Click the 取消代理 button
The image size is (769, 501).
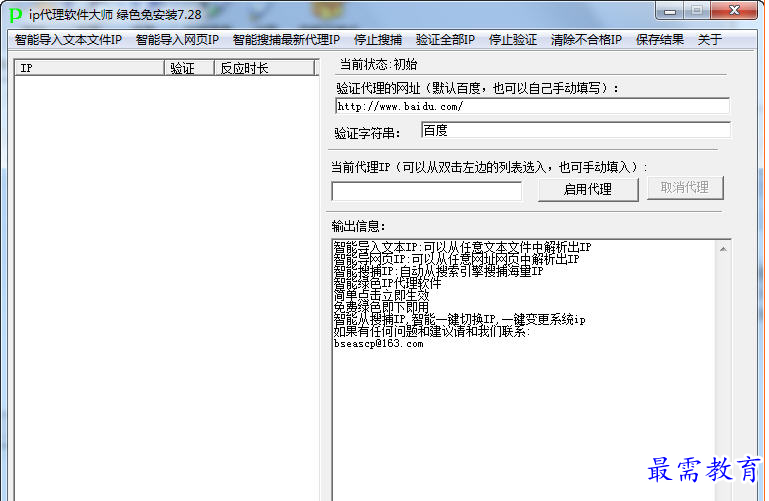pos(685,188)
